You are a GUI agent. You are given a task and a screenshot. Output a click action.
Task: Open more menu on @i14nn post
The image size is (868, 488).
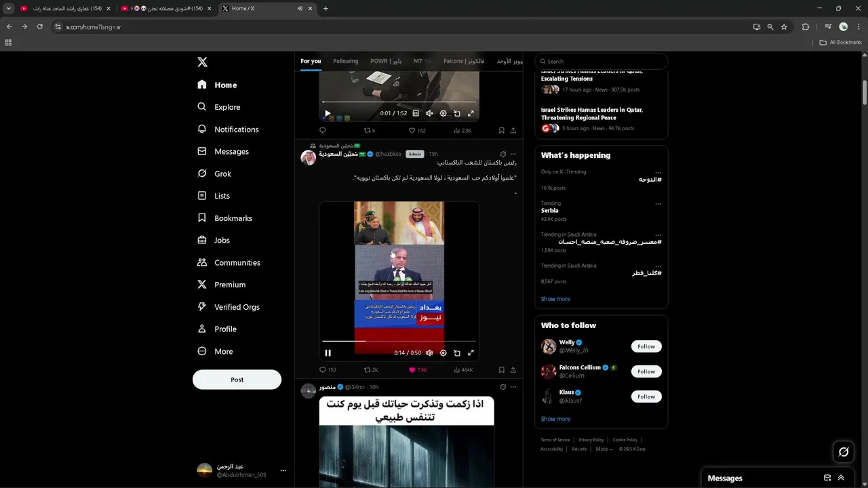513,387
